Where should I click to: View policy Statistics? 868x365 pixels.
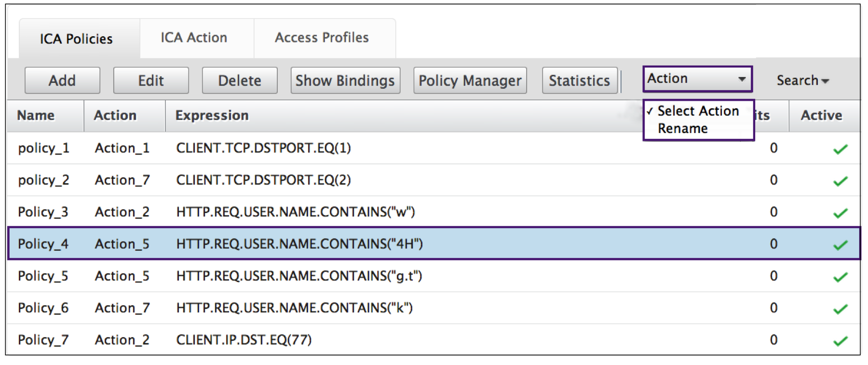click(579, 81)
